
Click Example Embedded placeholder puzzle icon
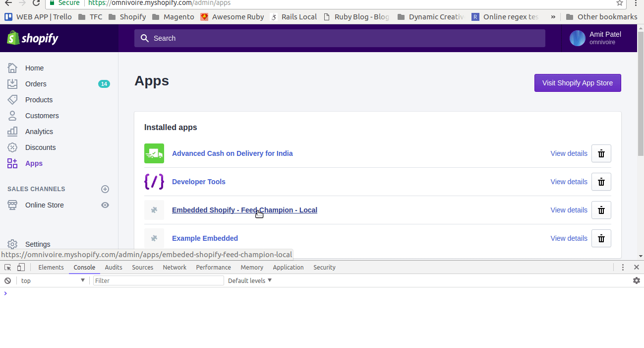pos(154,238)
